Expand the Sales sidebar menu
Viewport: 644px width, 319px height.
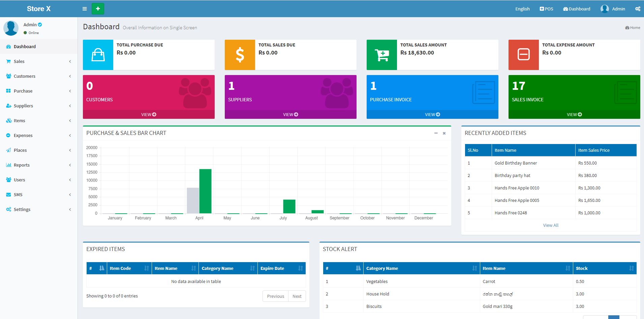tap(39, 61)
